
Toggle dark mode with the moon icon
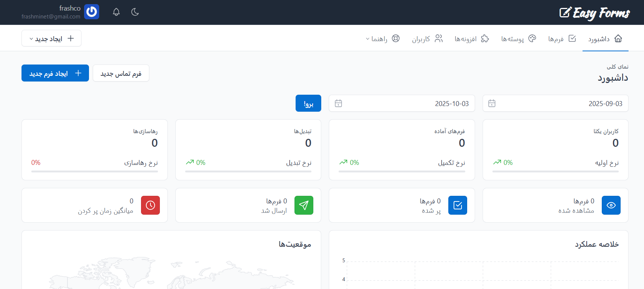[x=135, y=12]
